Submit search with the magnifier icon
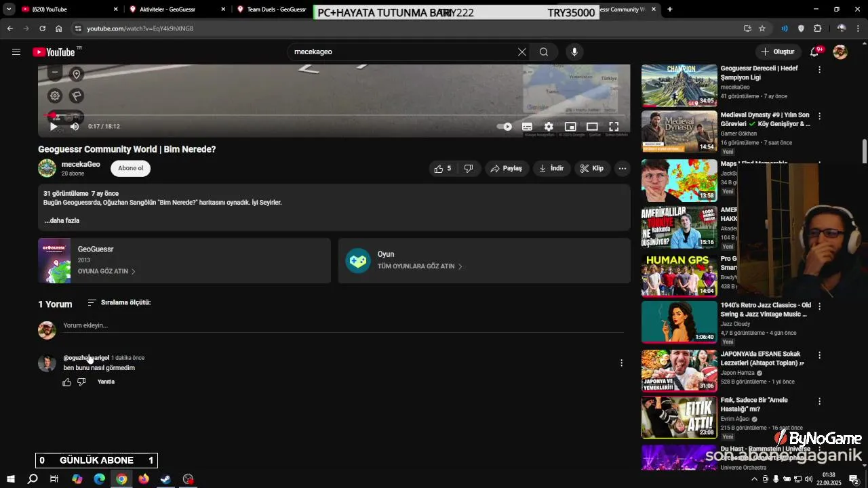 544,52
